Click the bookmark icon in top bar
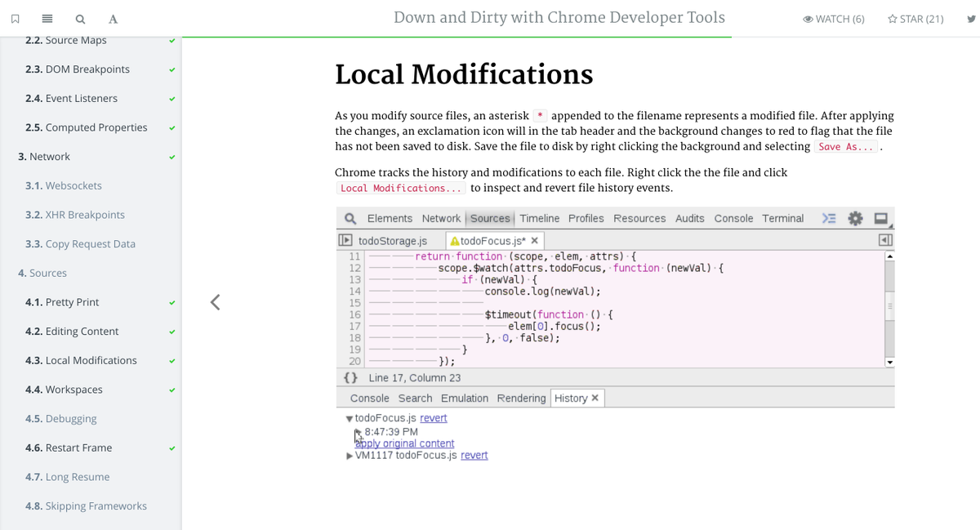The width and height of the screenshot is (980, 530). pyautogui.click(x=15, y=19)
